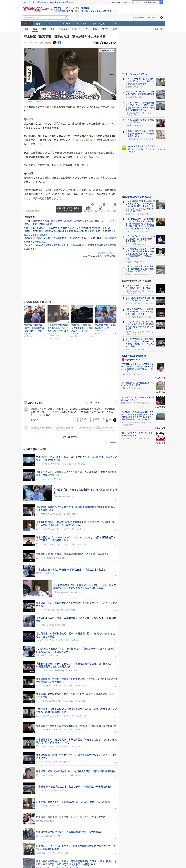The width and height of the screenshot is (186, 868).
Task: Click the keyword search input field
Action: (x=44, y=18)
